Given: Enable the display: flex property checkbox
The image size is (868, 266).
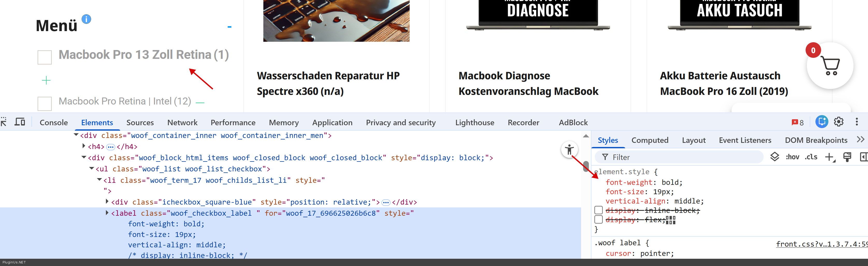Looking at the screenshot, I should click(x=598, y=220).
